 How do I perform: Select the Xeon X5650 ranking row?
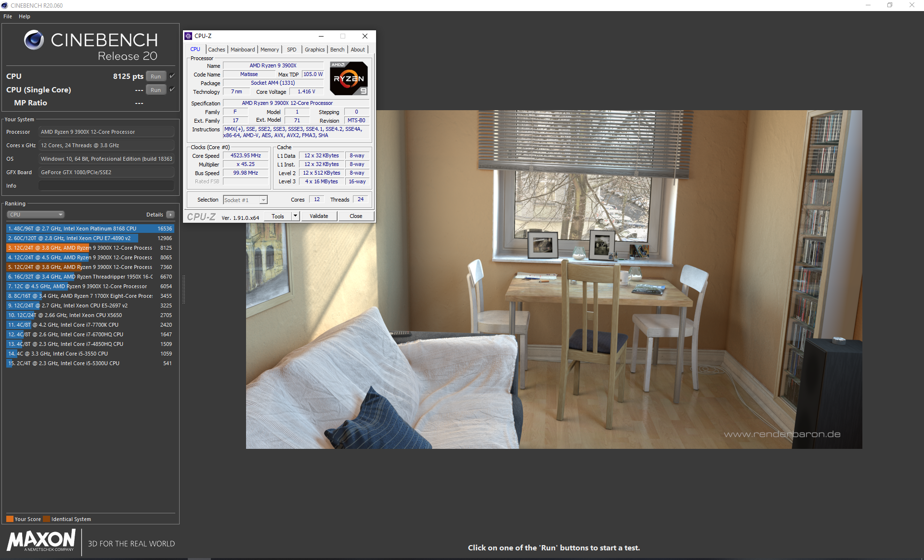click(90, 315)
